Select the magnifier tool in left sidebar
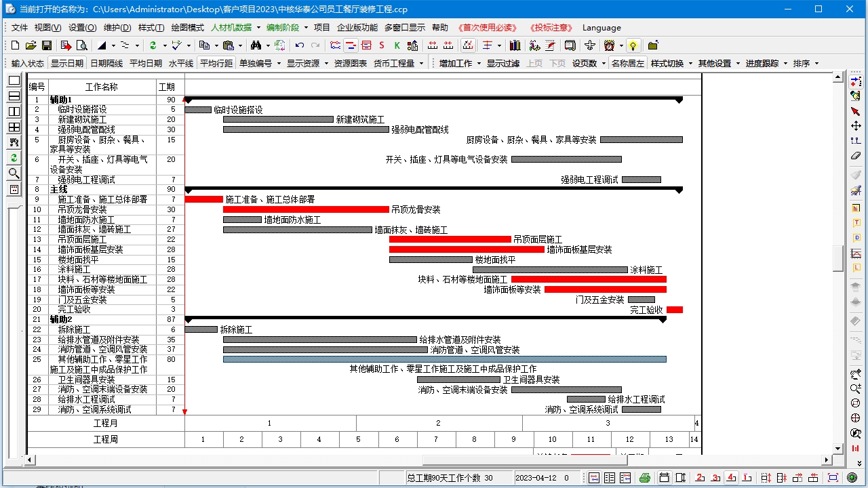 [x=14, y=174]
